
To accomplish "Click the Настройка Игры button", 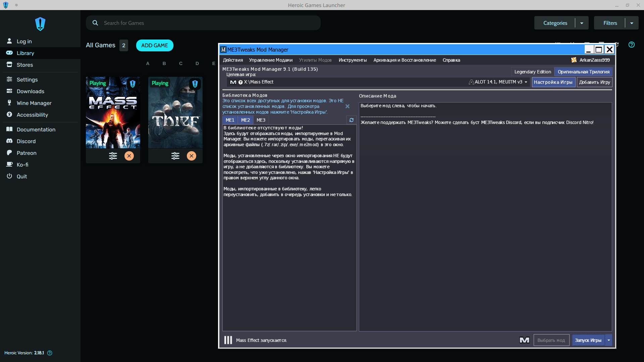I will (x=553, y=82).
